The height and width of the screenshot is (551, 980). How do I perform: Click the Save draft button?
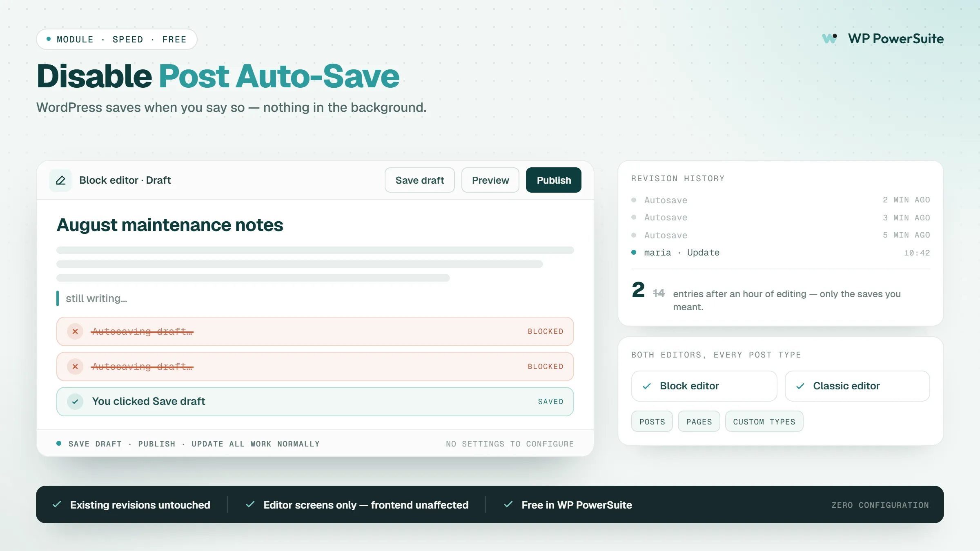[x=420, y=180]
